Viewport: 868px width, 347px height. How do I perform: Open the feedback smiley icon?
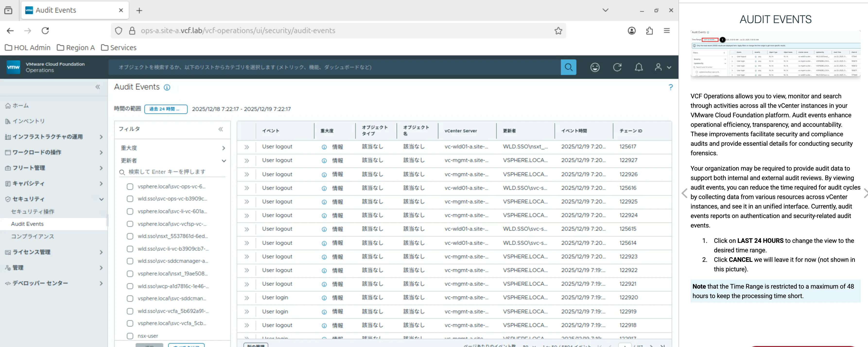click(595, 67)
